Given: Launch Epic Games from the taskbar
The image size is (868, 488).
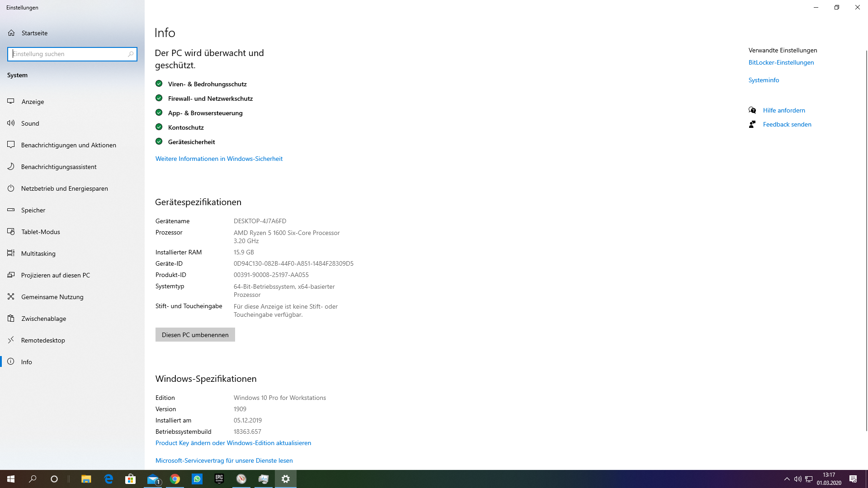Looking at the screenshot, I should pos(219,479).
